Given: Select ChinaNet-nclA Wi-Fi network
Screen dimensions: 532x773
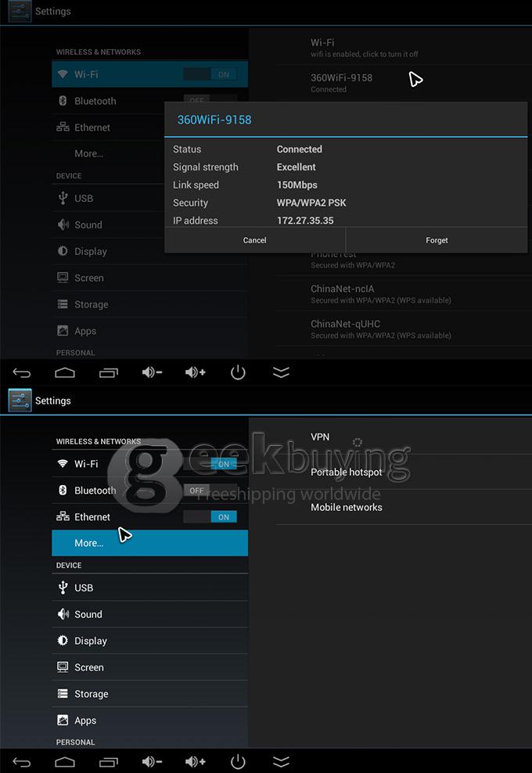Looking at the screenshot, I should pyautogui.click(x=404, y=294).
